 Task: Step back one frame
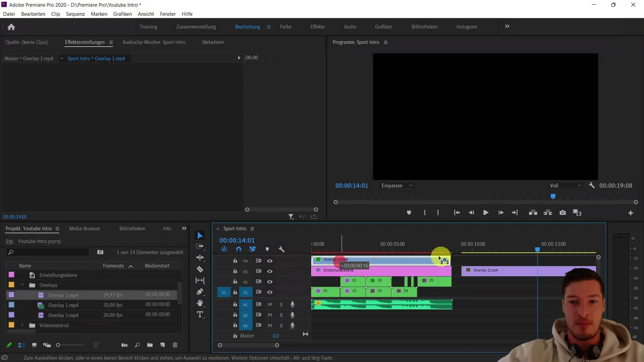pyautogui.click(x=471, y=213)
